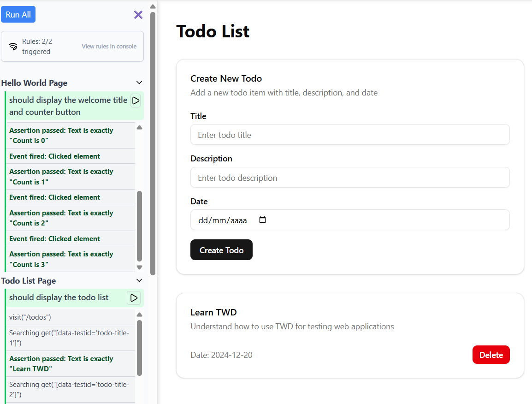Collapse the Todo List Page section
Viewport: 532px width, 404px height.
point(139,280)
